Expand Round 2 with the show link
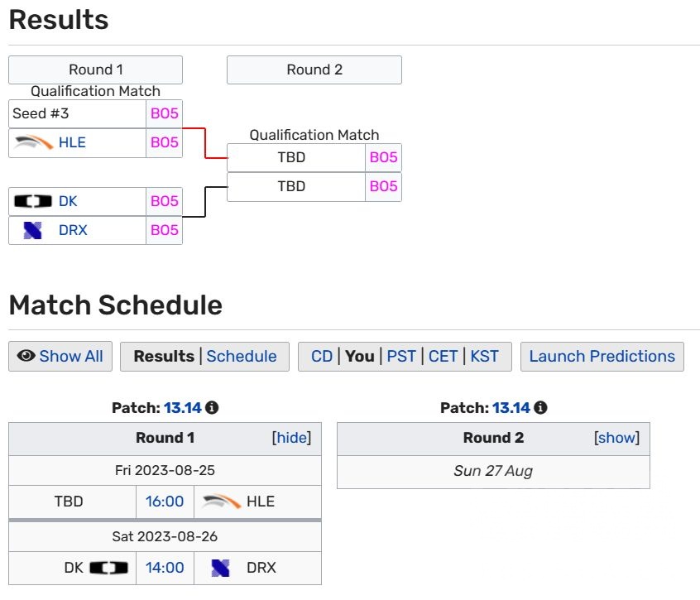Image resolution: width=700 pixels, height=600 pixels. tap(617, 438)
